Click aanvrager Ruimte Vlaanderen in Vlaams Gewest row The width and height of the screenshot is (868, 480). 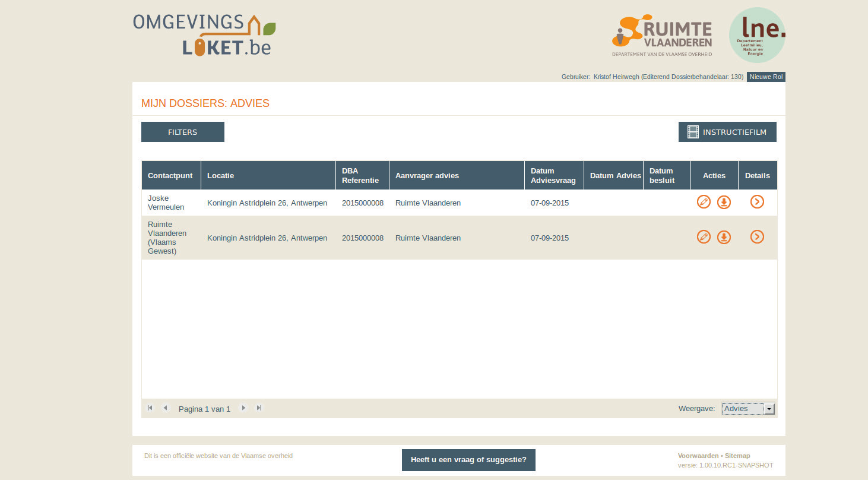tap(428, 238)
